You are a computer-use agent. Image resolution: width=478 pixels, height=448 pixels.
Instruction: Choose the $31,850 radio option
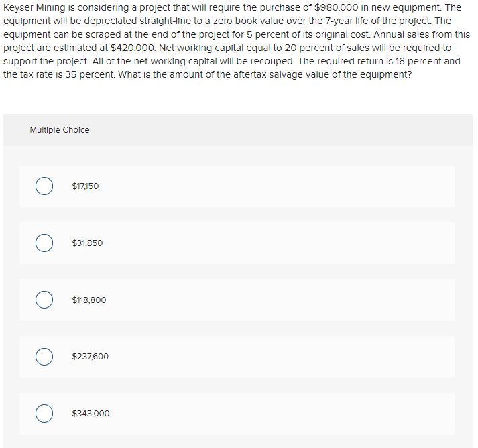click(x=45, y=243)
